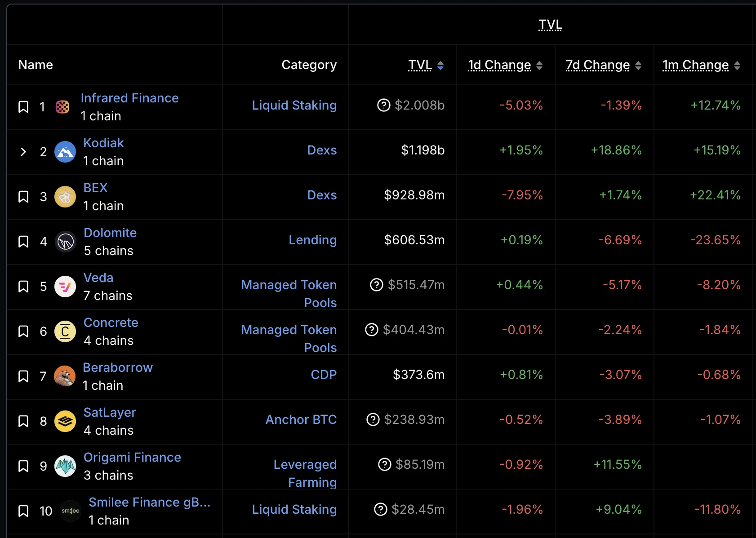The image size is (756, 538).
Task: Toggle bookmark for BEX protocol
Action: coord(23,197)
